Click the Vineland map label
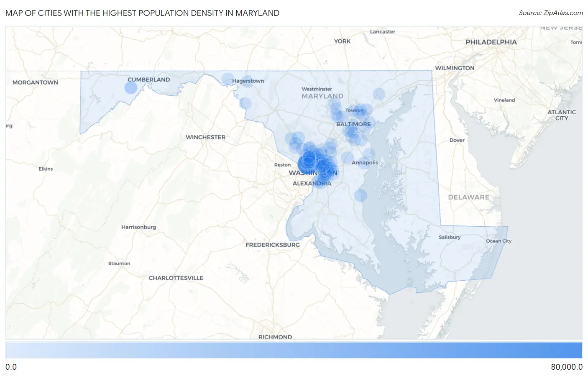Image resolution: width=588 pixels, height=376 pixels. (x=504, y=100)
